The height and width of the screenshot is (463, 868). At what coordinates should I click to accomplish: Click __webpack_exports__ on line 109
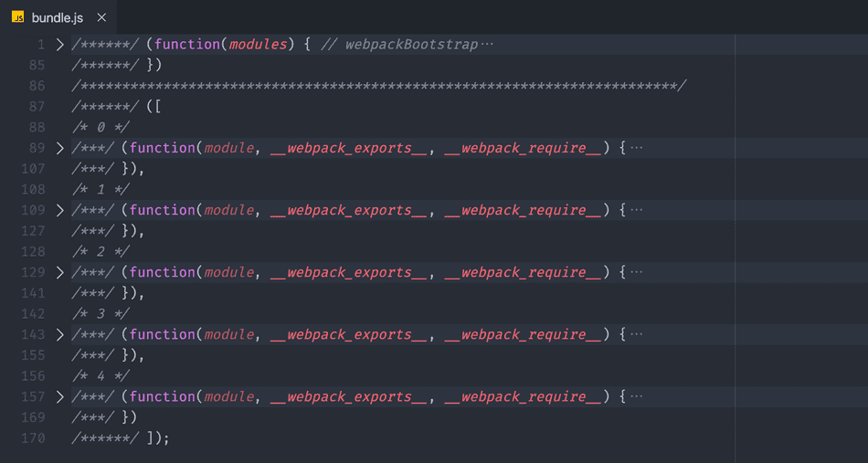348,210
